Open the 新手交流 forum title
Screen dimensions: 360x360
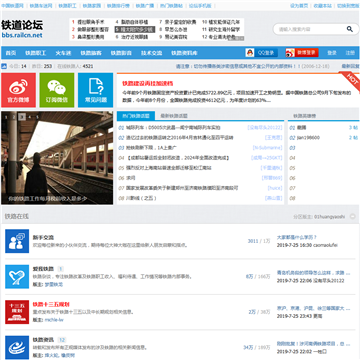coord(43,238)
